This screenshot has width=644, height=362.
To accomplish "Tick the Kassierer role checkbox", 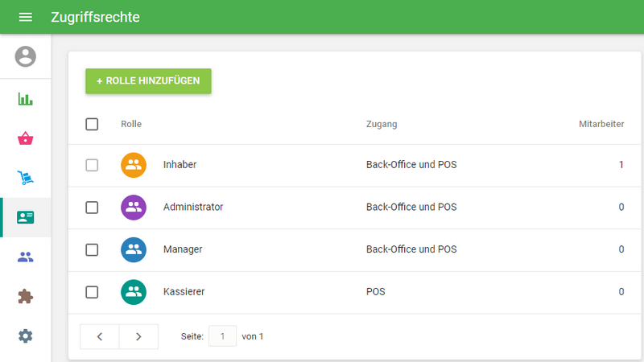I will point(92,292).
